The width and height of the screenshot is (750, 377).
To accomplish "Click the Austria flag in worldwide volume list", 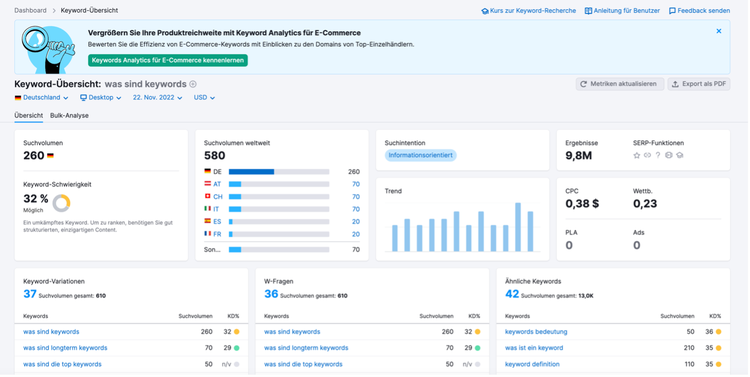I will [208, 184].
